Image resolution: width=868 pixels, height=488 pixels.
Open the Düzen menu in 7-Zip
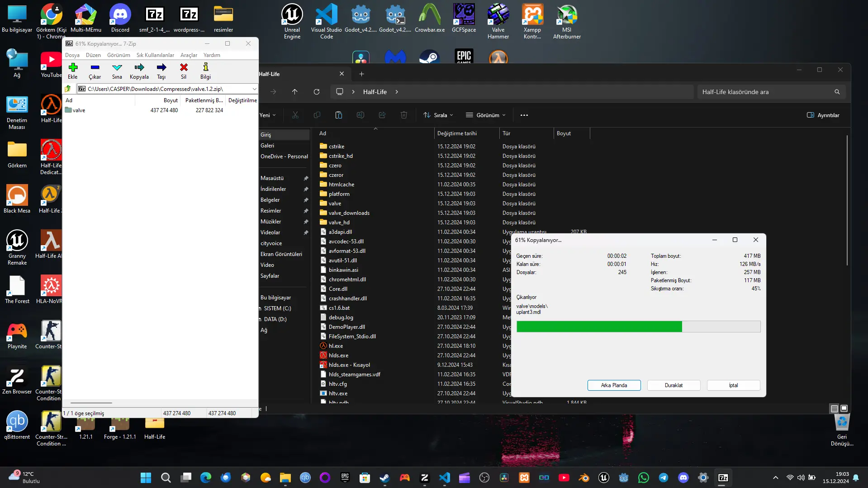point(93,55)
